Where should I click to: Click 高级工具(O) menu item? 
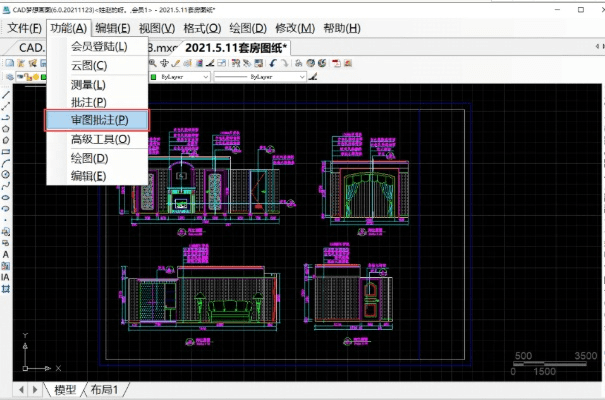point(98,139)
